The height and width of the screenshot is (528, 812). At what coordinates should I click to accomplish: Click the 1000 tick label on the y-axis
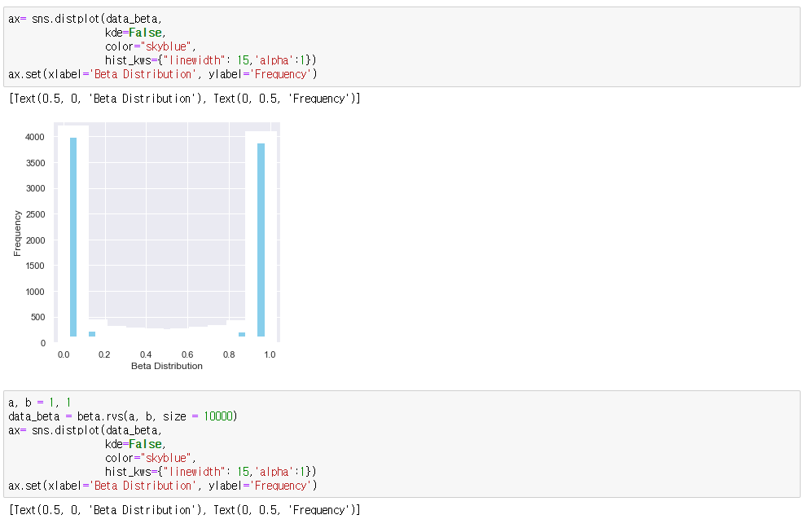click(x=35, y=291)
